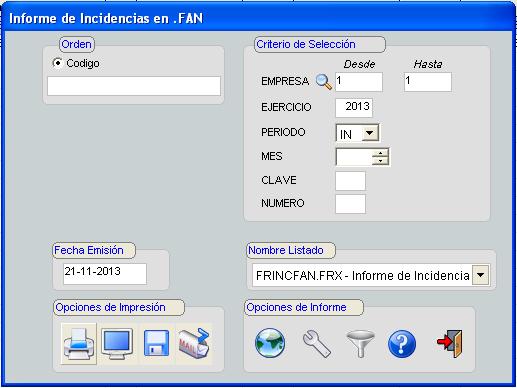The width and height of the screenshot is (517, 388).
Task: Click the Fecha Emisión date field
Action: pos(105,274)
